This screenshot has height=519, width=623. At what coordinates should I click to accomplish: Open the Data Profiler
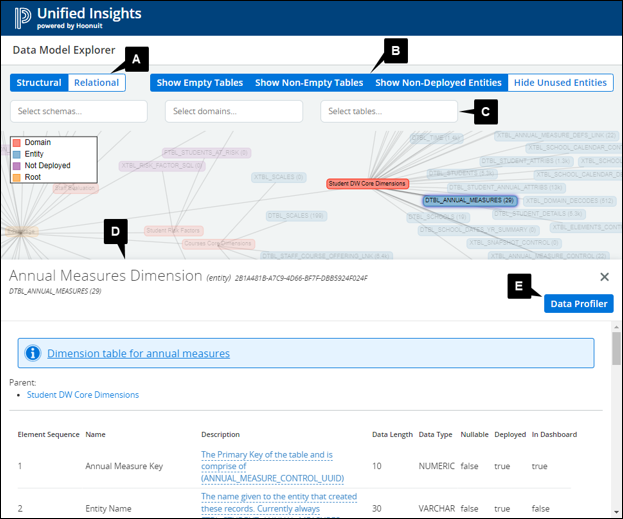pos(579,304)
